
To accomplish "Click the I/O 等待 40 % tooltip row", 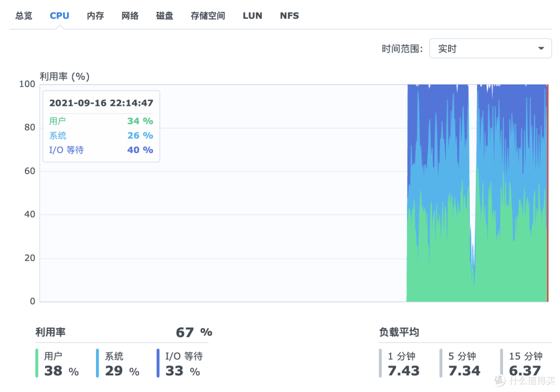I will (101, 150).
